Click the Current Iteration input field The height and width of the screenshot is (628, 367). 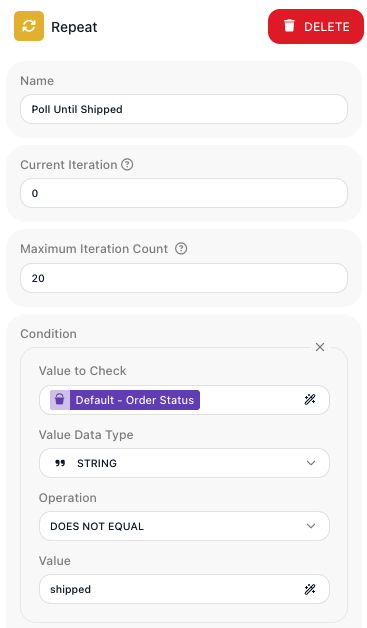click(x=184, y=193)
